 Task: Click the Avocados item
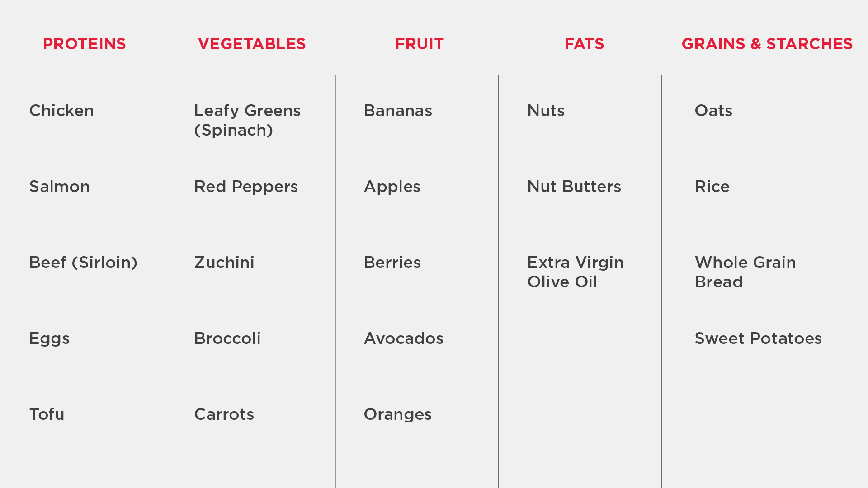coord(404,338)
